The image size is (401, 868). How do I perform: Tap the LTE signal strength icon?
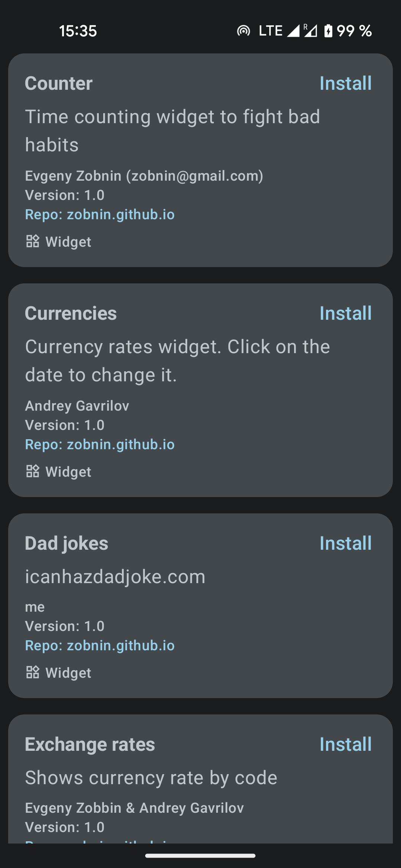coord(293,31)
